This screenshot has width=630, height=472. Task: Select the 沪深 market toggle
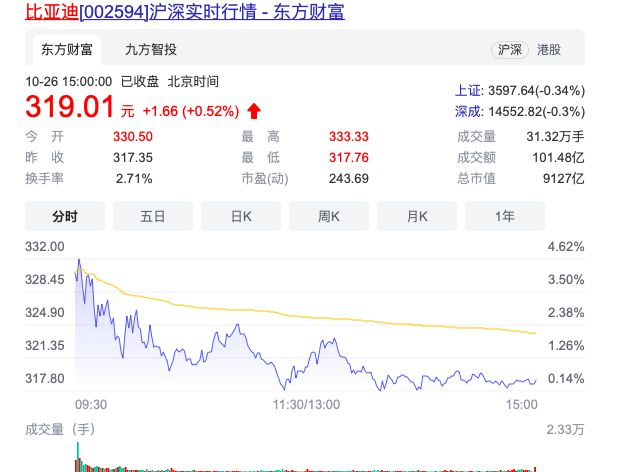pos(509,50)
